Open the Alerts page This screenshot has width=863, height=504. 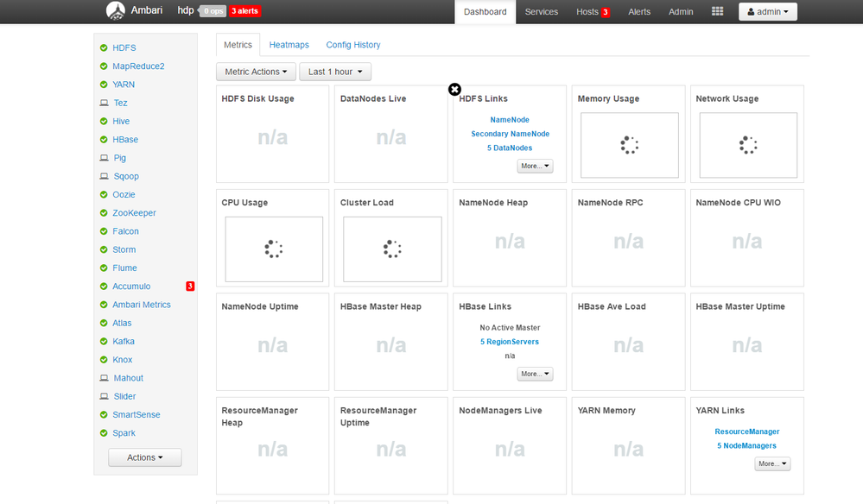[x=639, y=11]
